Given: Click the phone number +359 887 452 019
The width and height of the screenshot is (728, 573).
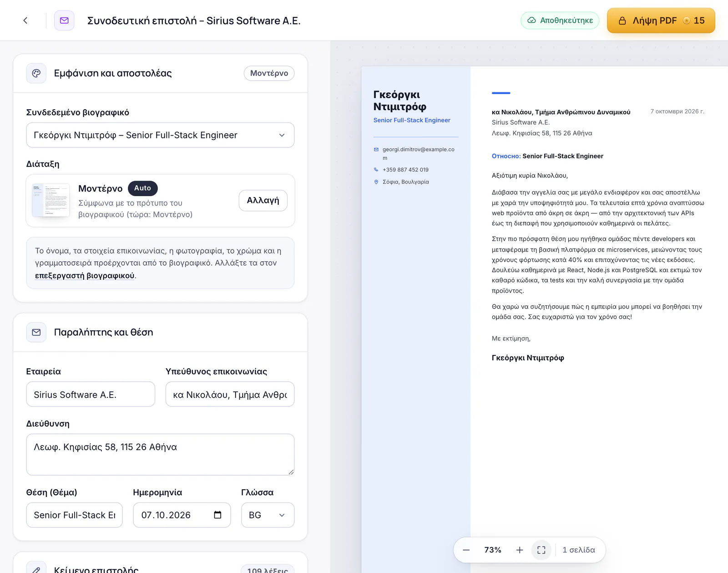Looking at the screenshot, I should [x=405, y=170].
